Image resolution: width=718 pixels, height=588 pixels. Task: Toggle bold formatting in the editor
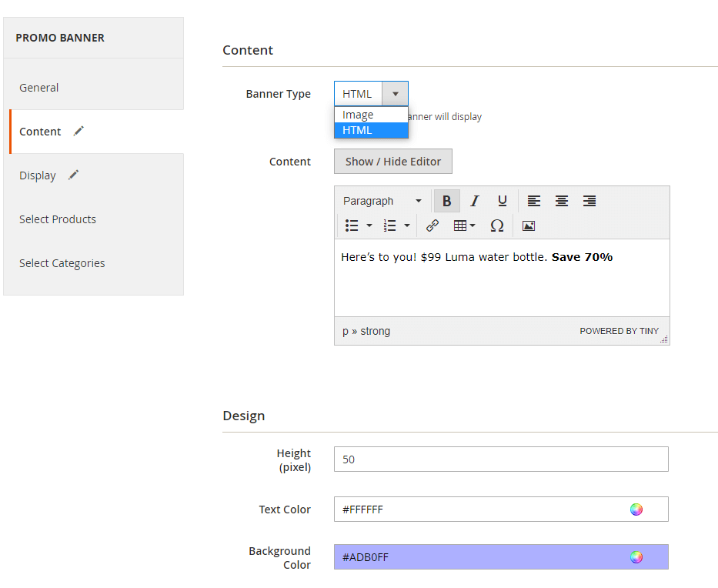(x=446, y=201)
